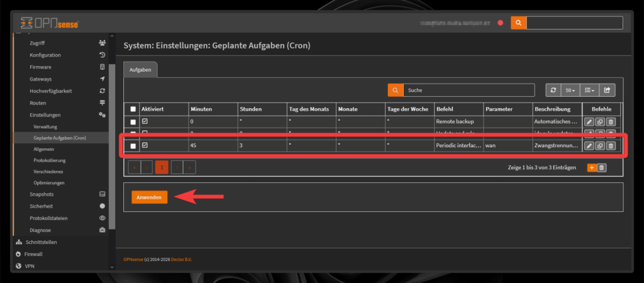Click into the Suche table search field
This screenshot has height=283, width=644.
pyautogui.click(x=468, y=90)
